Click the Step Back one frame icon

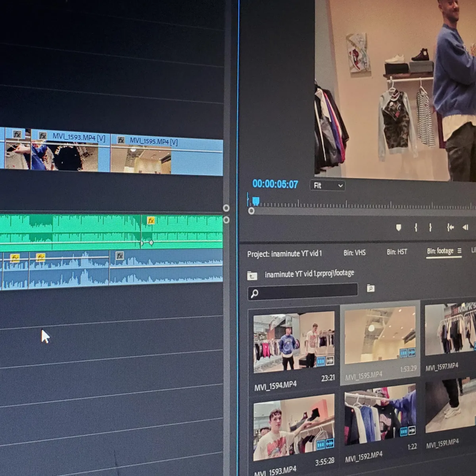[466, 227]
